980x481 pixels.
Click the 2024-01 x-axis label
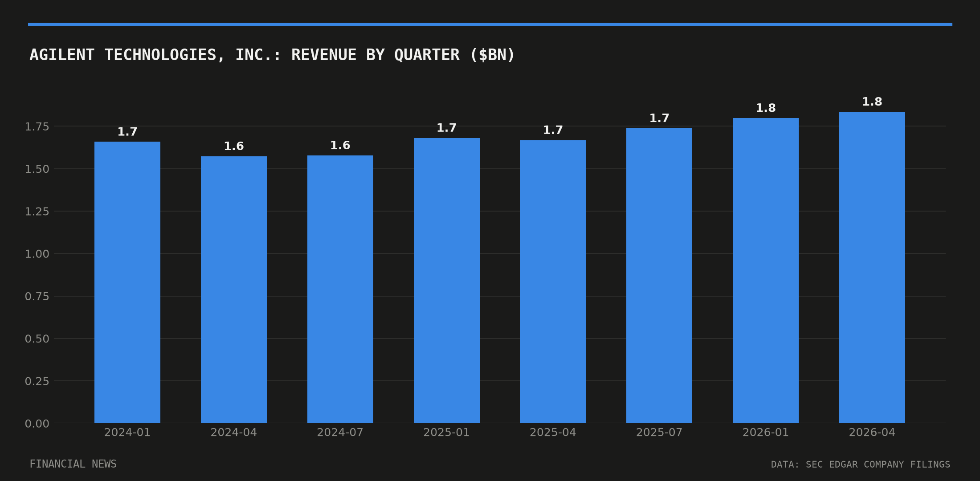[127, 432]
